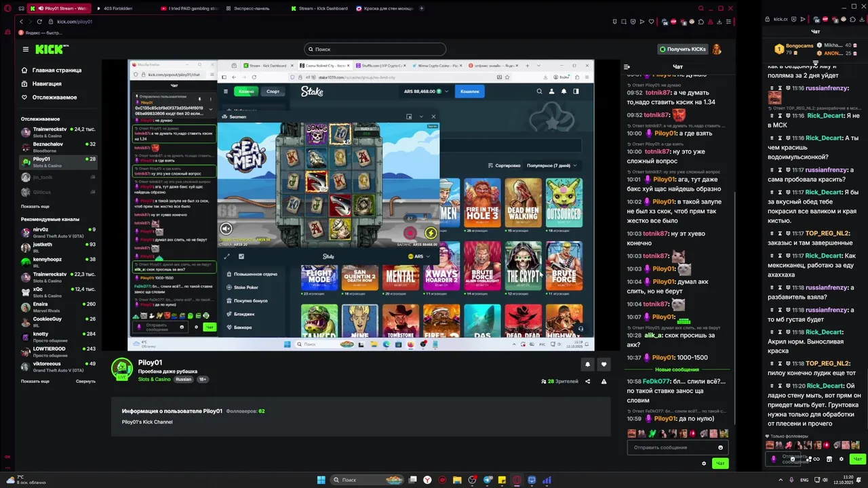Image resolution: width=868 pixels, height=488 pixels.
Task: Share the stream via share icon
Action: coord(588,382)
